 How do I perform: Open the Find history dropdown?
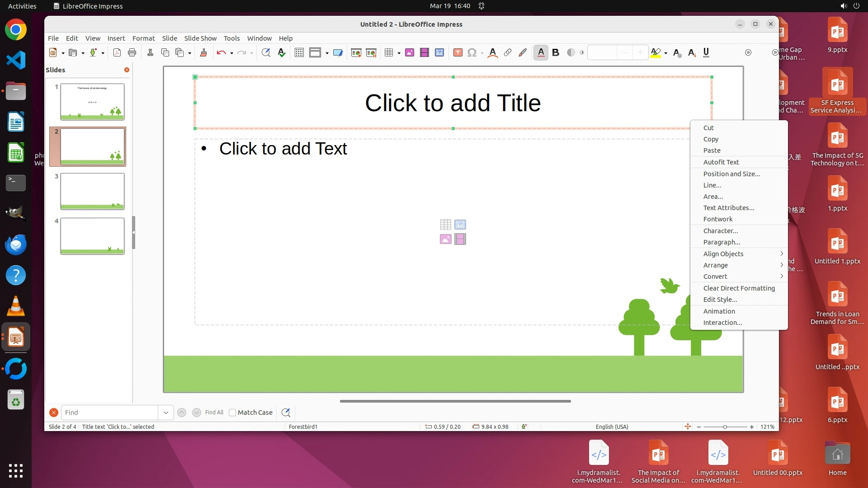(x=166, y=413)
